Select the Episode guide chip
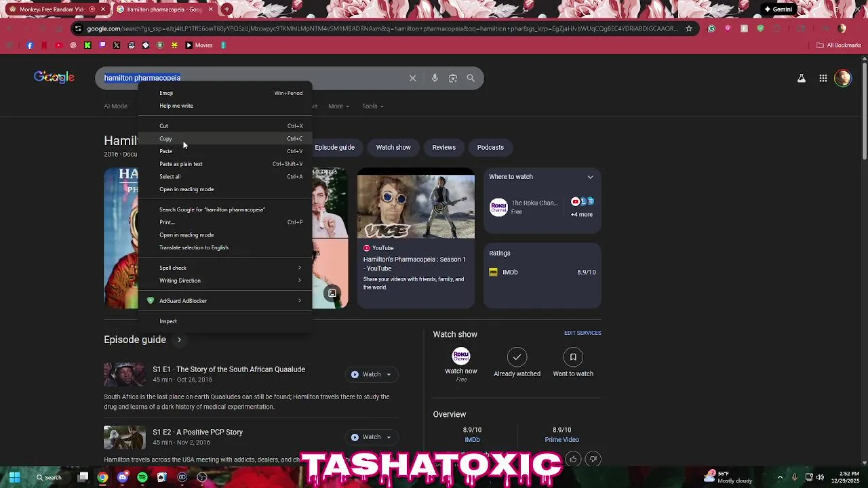The image size is (868, 488). [x=334, y=147]
